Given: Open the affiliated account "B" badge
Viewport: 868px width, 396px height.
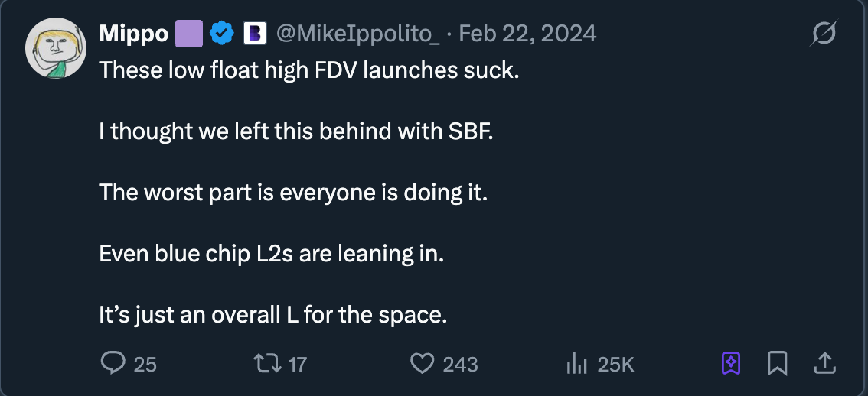Looking at the screenshot, I should [254, 34].
